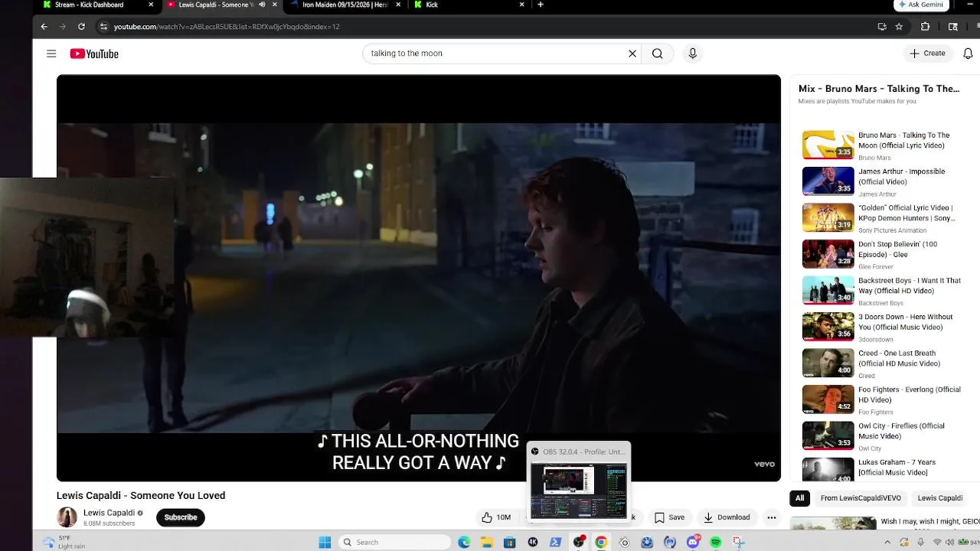Open Lewis Capaldi channel avatar
The width and height of the screenshot is (980, 551).
coord(67,517)
